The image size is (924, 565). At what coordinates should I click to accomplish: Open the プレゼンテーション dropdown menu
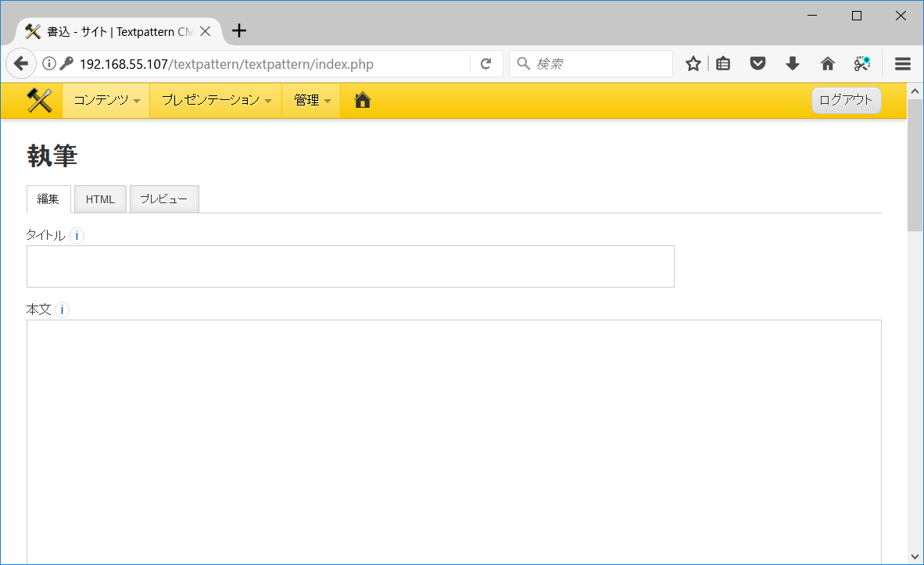click(214, 100)
